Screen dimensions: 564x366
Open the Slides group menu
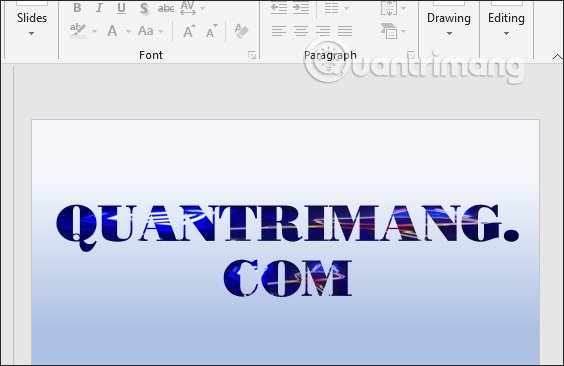tap(32, 24)
